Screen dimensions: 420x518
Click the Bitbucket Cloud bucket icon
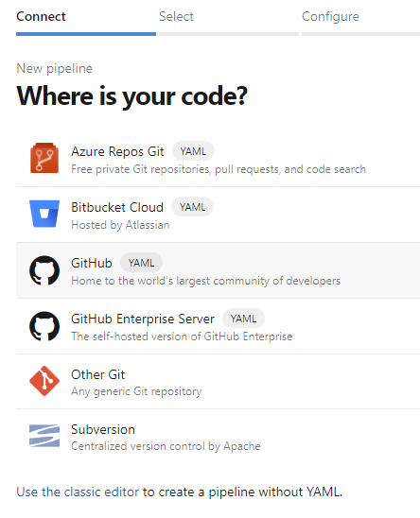pos(44,214)
